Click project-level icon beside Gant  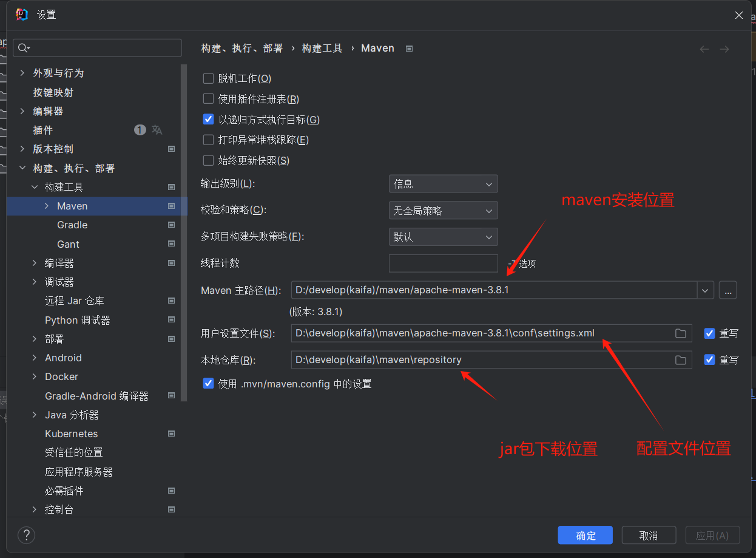point(172,244)
